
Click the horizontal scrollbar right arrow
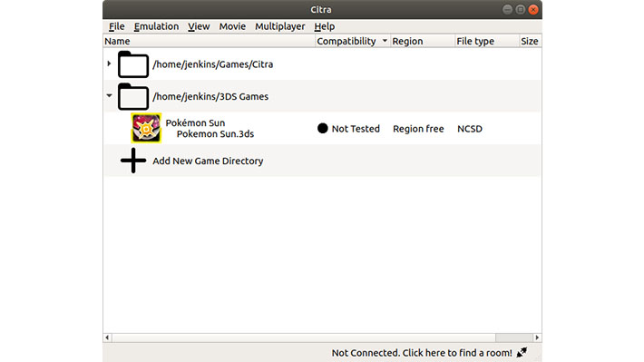[x=537, y=338]
